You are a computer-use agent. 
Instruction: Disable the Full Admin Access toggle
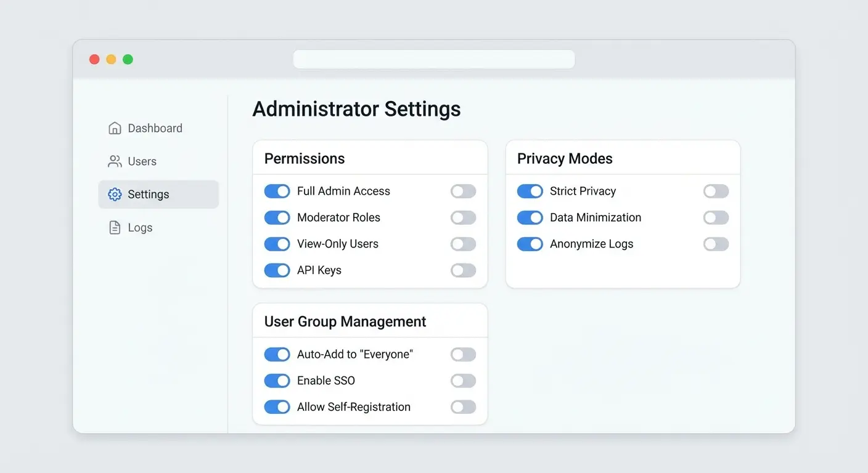[277, 191]
